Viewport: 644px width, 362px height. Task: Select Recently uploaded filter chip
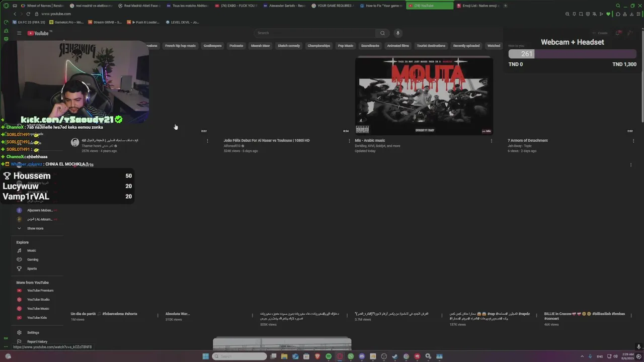point(466,46)
